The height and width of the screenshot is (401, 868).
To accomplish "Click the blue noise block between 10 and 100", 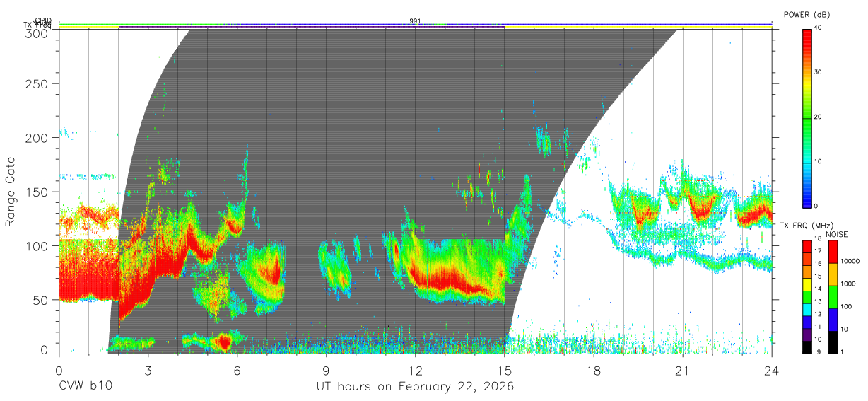I will (x=833, y=320).
